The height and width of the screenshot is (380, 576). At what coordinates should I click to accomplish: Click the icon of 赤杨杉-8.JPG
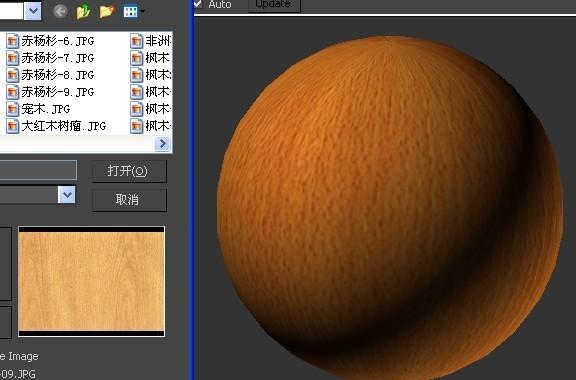[12, 75]
